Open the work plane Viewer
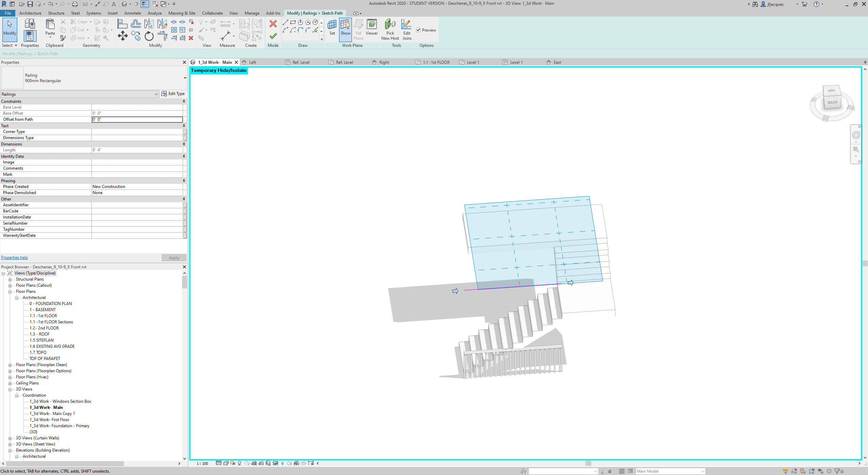The height and width of the screenshot is (475, 868). 372,27
